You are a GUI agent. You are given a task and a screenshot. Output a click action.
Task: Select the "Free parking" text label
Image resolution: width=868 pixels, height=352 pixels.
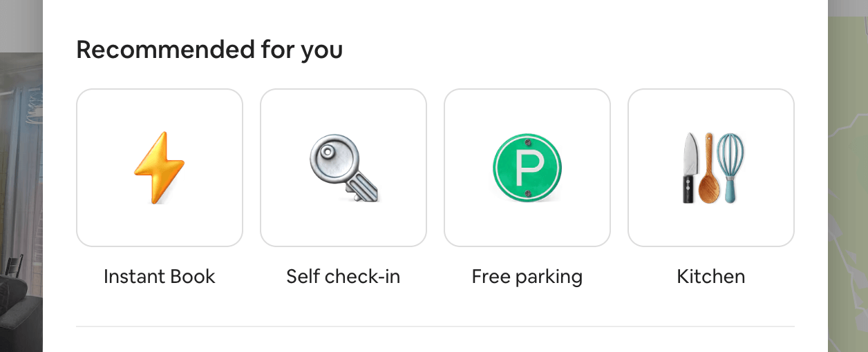[527, 277]
